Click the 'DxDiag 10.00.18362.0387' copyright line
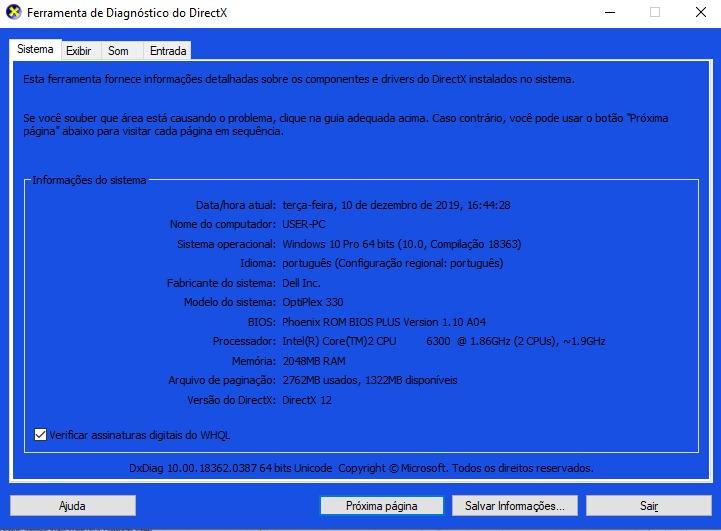Image resolution: width=721 pixels, height=531 pixels. point(361,468)
